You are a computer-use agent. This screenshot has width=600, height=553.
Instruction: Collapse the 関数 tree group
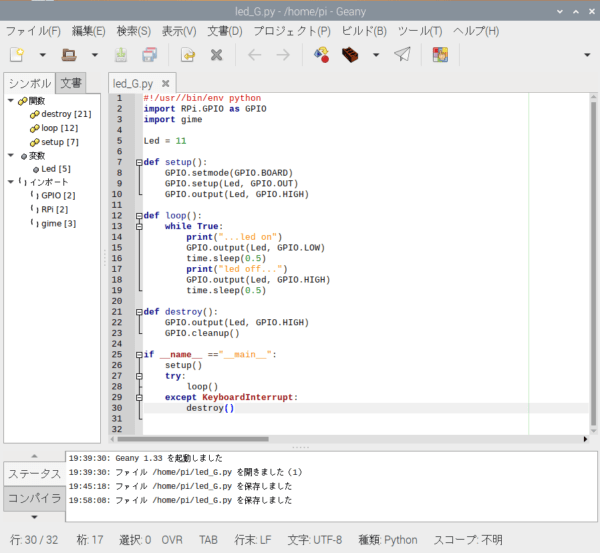point(11,101)
